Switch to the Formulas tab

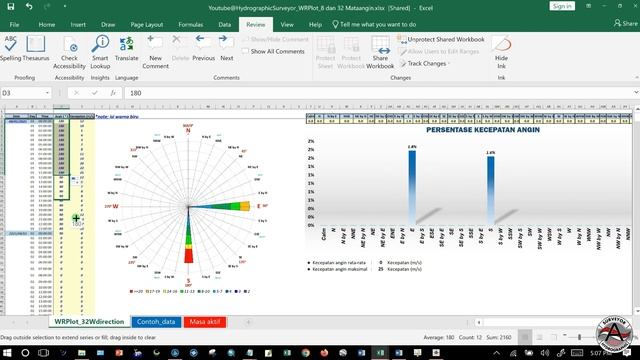[190, 24]
